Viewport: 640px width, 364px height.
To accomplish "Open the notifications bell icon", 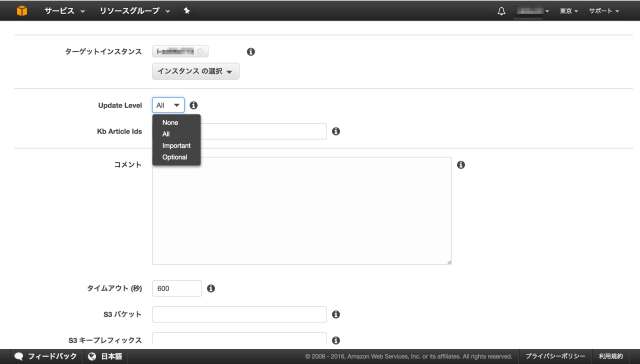I will [501, 11].
